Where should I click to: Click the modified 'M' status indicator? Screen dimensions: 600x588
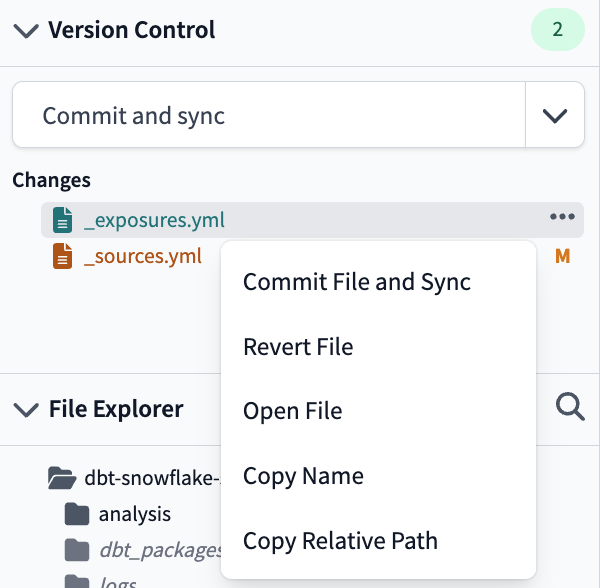click(562, 257)
